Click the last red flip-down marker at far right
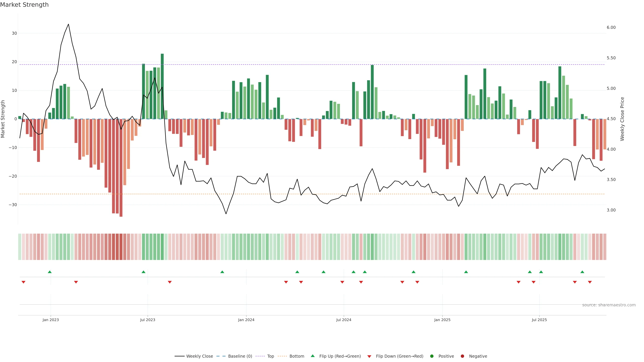The height and width of the screenshot is (362, 644). (x=590, y=282)
